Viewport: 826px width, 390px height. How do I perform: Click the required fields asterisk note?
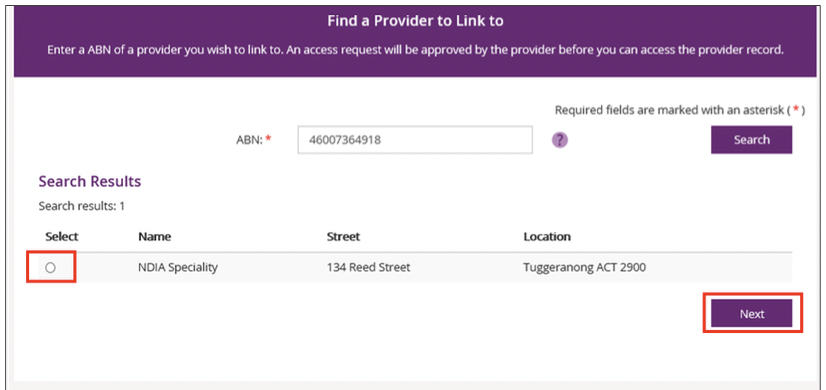tap(680, 110)
